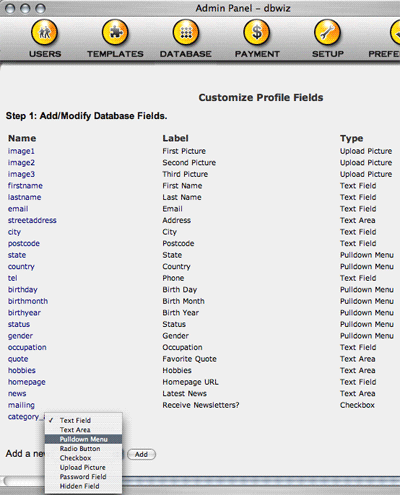
Task: Edit the firstname field
Action: [x=25, y=186]
